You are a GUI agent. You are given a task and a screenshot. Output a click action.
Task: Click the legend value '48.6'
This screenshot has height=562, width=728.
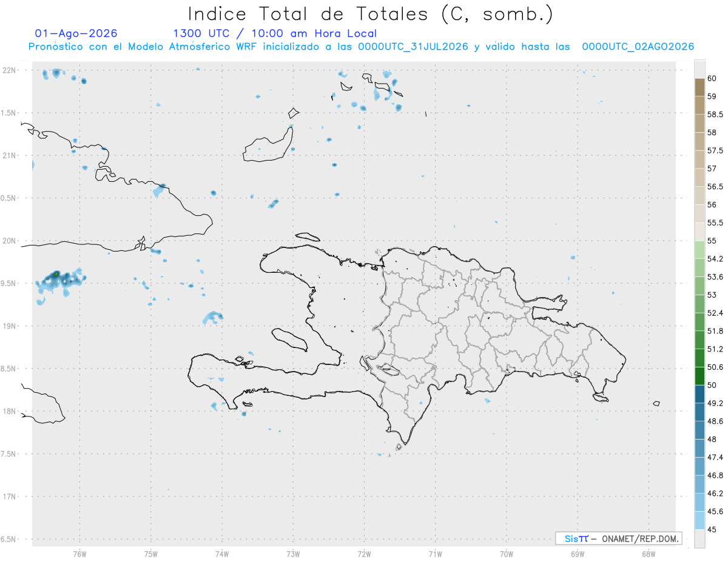click(x=715, y=421)
